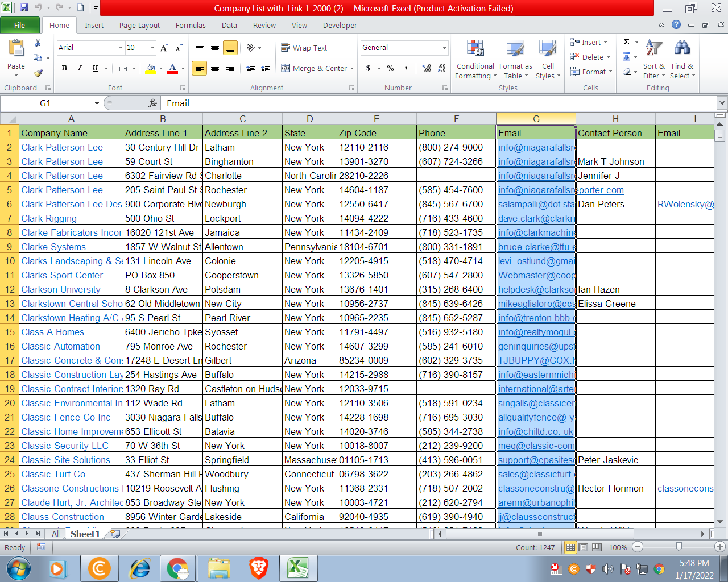Switch to the Data tab
Image resolution: width=728 pixels, height=582 pixels.
(229, 25)
